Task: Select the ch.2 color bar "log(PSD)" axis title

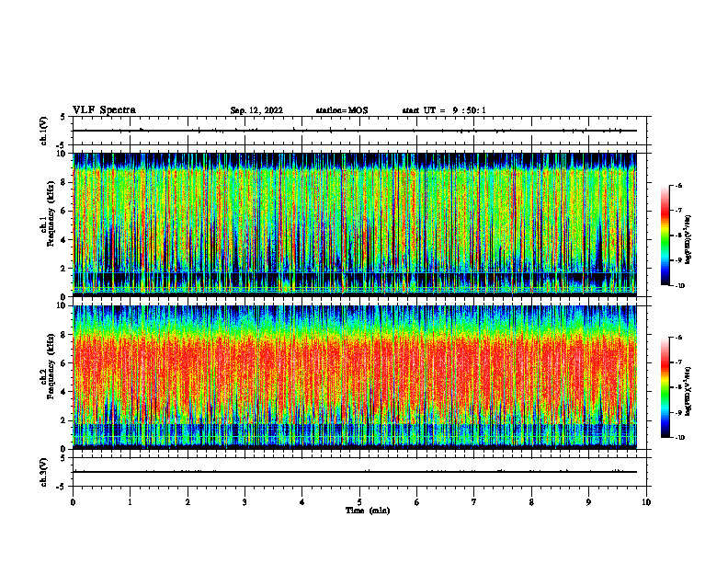Action: 688,392
